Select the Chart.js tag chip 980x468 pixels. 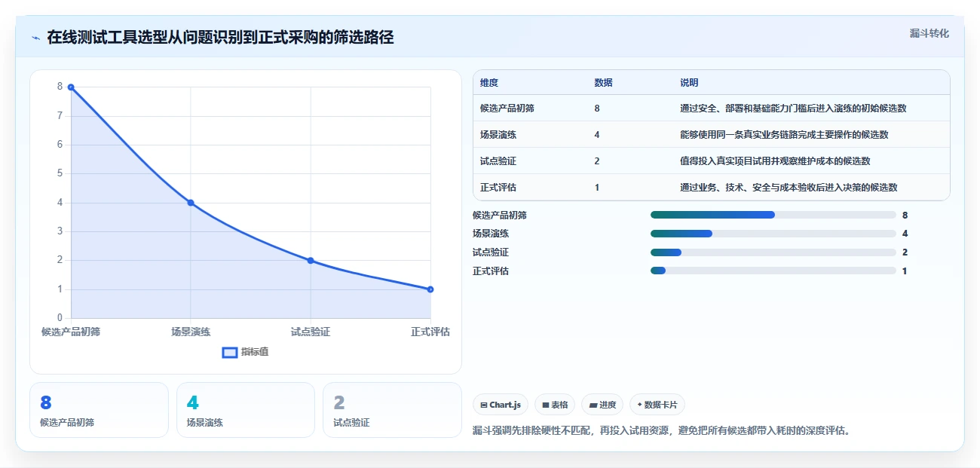[x=501, y=405]
